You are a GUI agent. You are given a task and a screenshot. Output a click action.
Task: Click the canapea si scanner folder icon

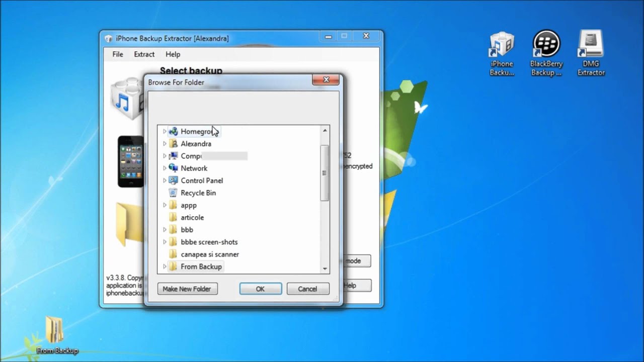tap(173, 254)
